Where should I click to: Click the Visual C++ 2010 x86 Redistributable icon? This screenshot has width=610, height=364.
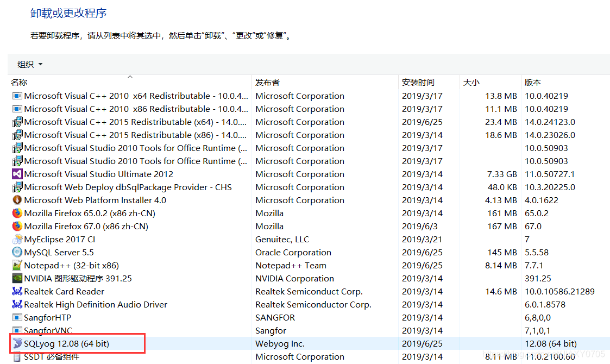(17, 109)
